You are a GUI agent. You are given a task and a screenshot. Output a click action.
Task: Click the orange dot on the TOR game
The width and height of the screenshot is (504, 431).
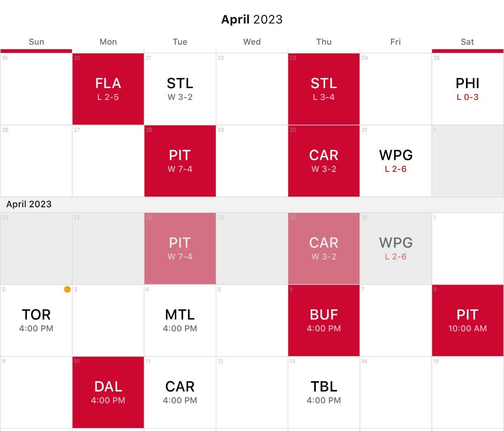tap(67, 290)
